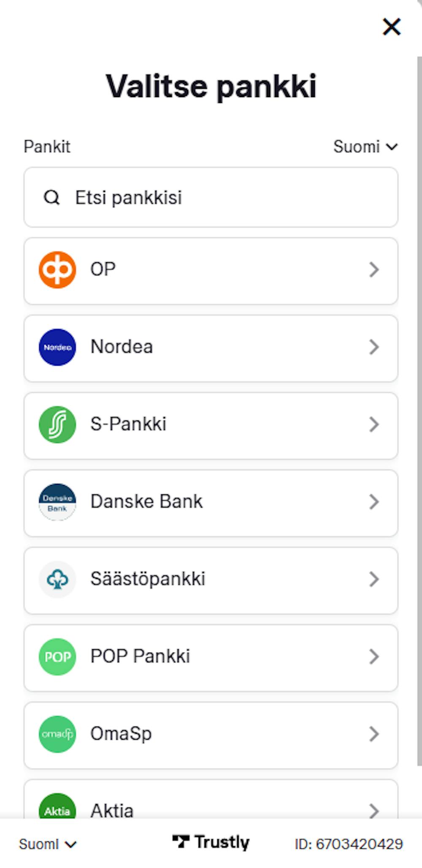Select POP Pankki bank option

[211, 658]
